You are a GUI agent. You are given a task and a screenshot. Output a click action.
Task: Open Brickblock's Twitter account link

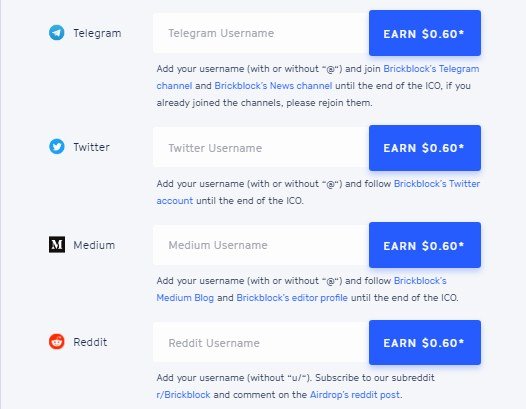click(x=436, y=184)
